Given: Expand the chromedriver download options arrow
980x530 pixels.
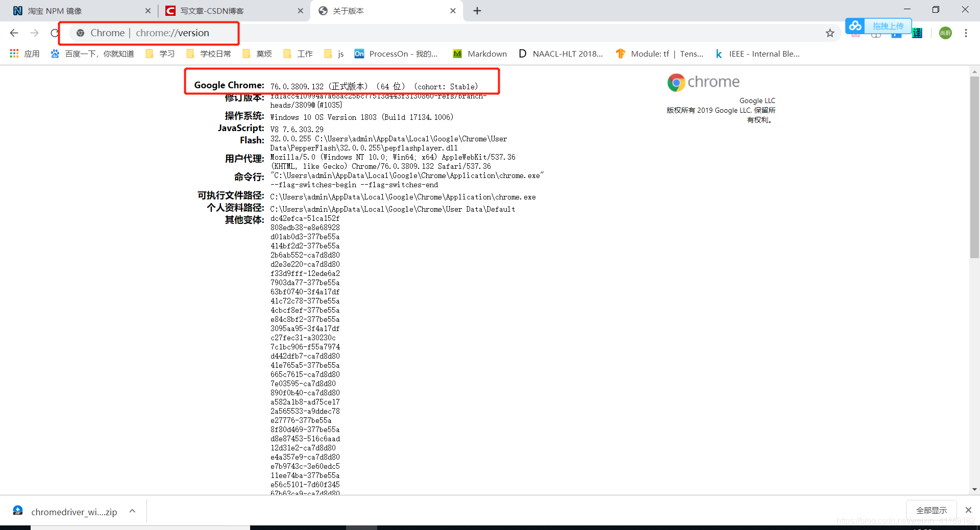Looking at the screenshot, I should 133,511.
